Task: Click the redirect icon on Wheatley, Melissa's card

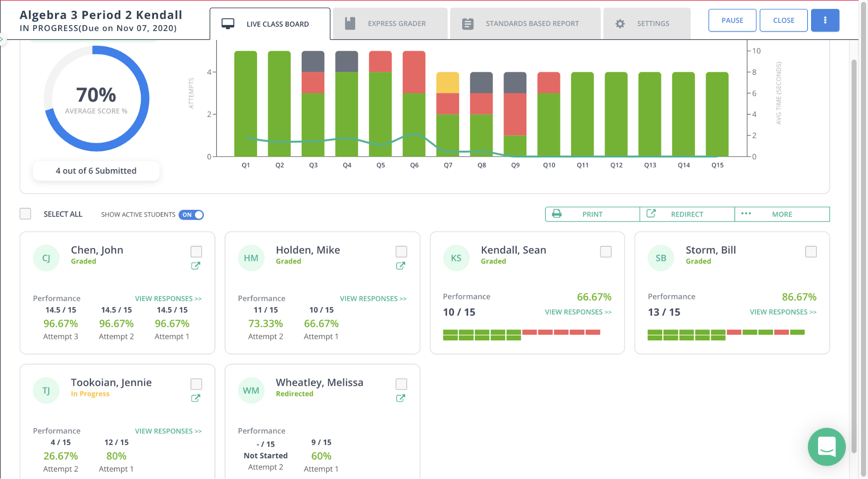Action: [401, 398]
